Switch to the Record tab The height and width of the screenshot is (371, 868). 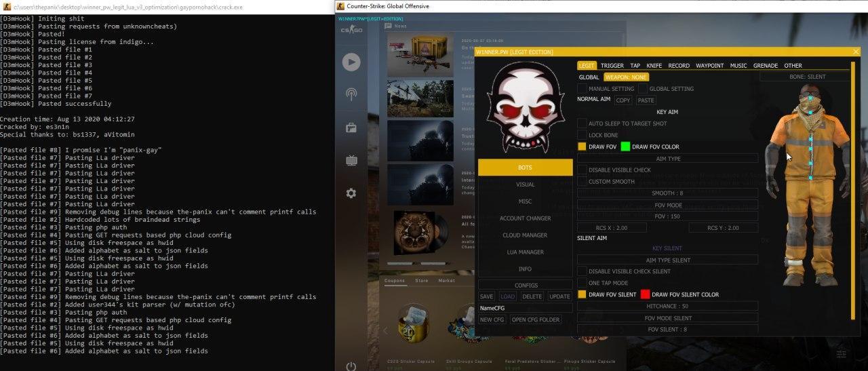[679, 66]
